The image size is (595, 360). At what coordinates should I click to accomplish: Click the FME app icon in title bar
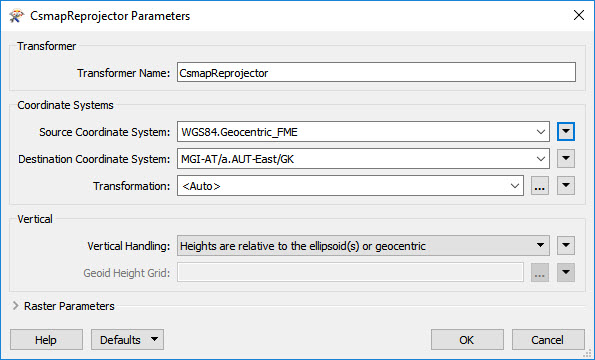[x=17, y=16]
